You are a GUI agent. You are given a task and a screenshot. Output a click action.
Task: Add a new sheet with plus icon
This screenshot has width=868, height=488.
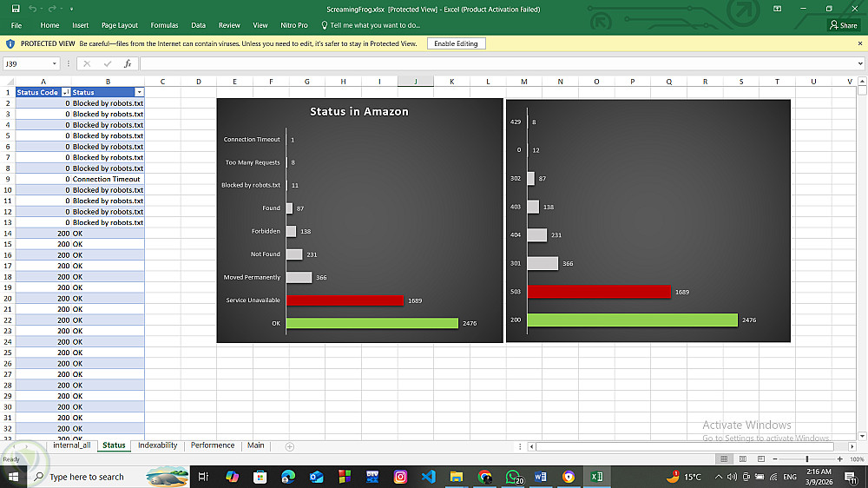pos(290,446)
